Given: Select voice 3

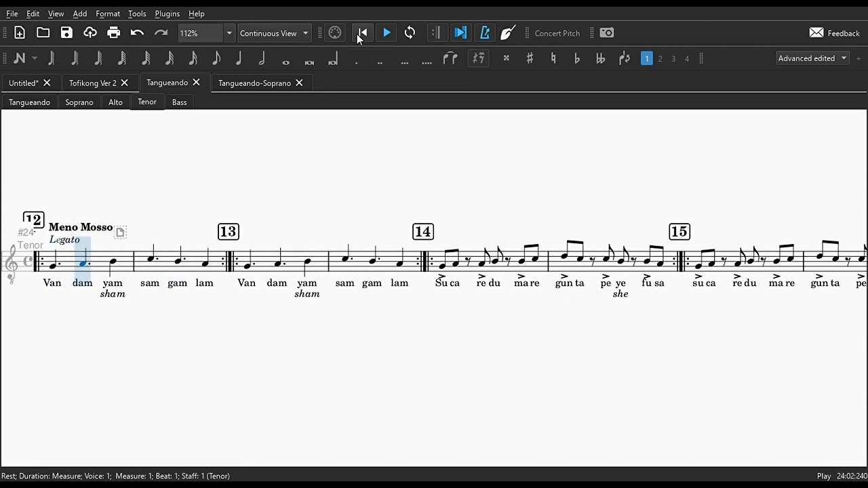Looking at the screenshot, I should click(x=673, y=59).
